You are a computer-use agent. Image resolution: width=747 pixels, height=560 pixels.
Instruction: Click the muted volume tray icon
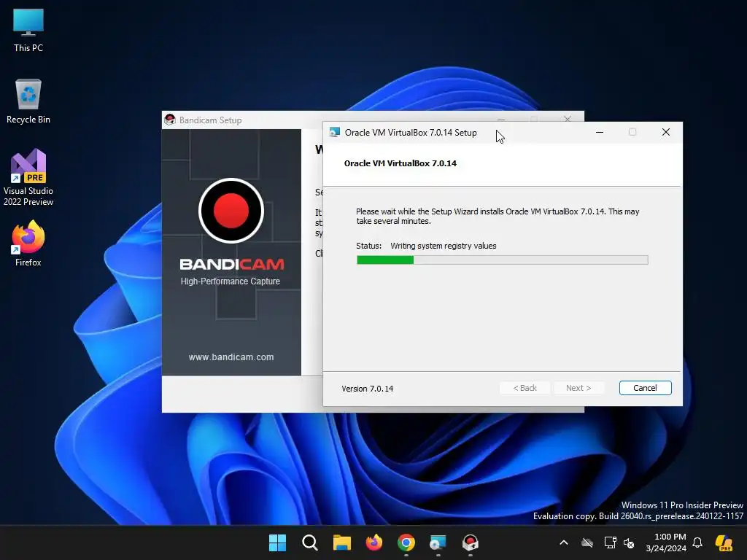pyautogui.click(x=629, y=542)
